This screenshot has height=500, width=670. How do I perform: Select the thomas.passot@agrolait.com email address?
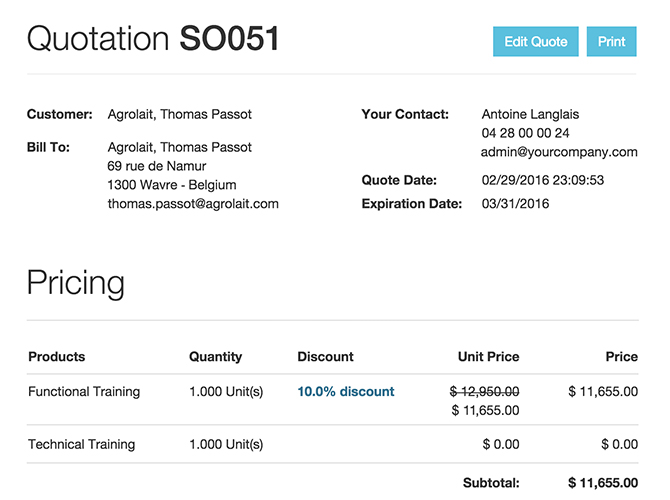[193, 204]
